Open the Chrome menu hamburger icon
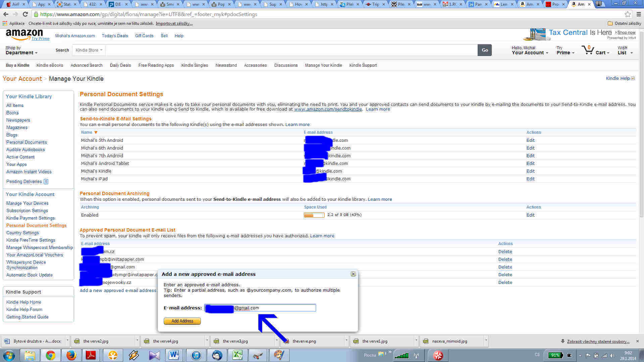Image resolution: width=644 pixels, height=362 pixels. 639,14
